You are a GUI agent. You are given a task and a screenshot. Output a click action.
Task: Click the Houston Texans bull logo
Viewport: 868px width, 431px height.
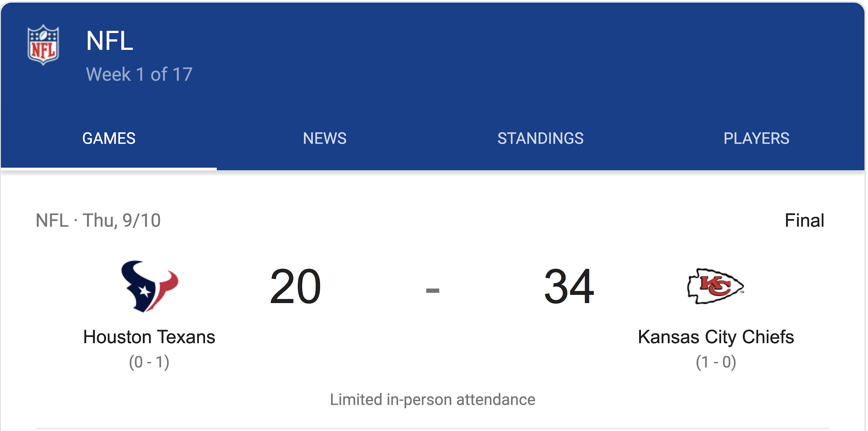coord(149,286)
